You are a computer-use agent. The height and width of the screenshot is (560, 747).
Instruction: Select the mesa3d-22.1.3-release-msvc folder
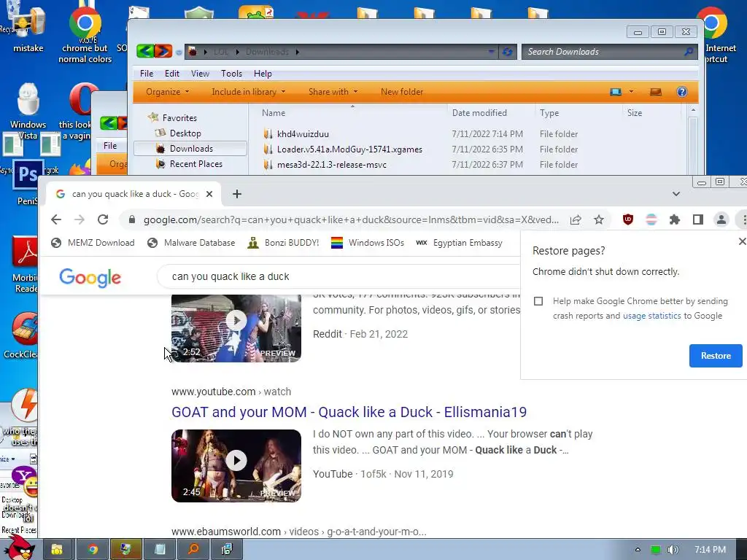[x=332, y=165]
